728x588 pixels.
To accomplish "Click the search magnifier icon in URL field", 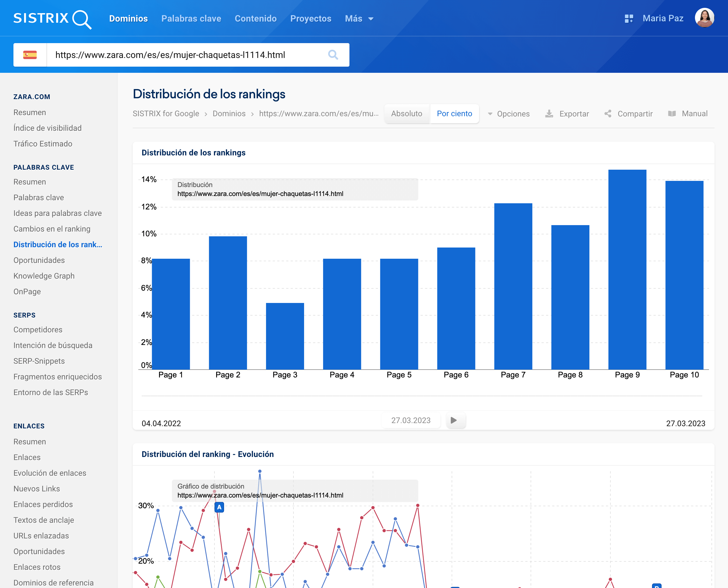I will [333, 55].
